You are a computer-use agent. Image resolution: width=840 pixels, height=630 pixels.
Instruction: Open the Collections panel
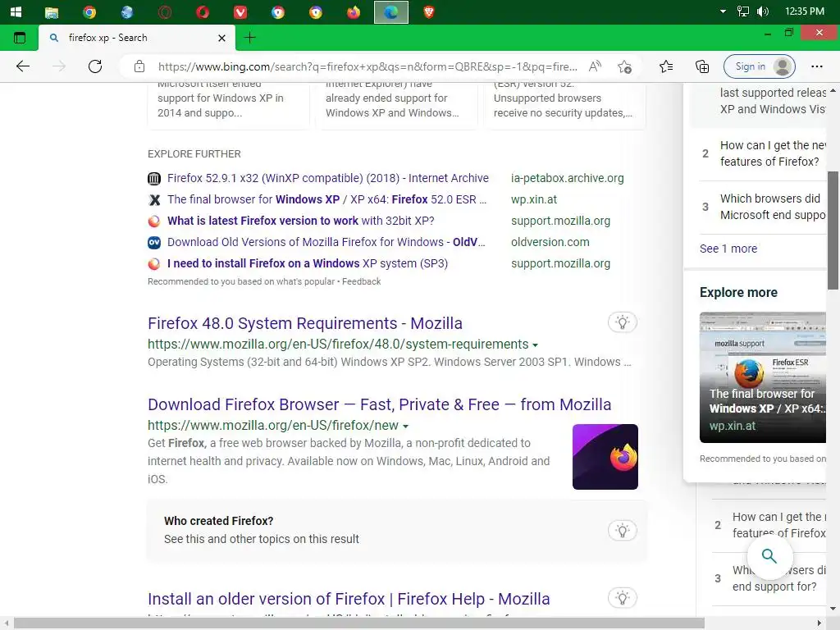702,66
